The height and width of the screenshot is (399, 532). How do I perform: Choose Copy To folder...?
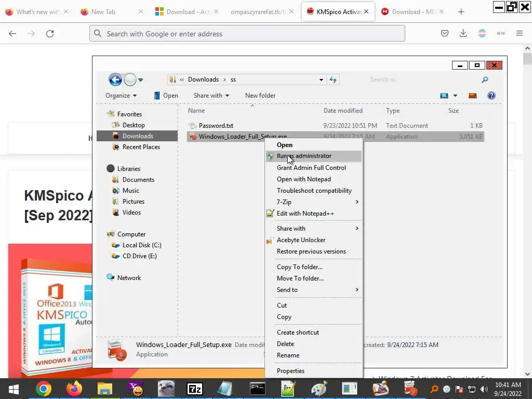(x=300, y=267)
